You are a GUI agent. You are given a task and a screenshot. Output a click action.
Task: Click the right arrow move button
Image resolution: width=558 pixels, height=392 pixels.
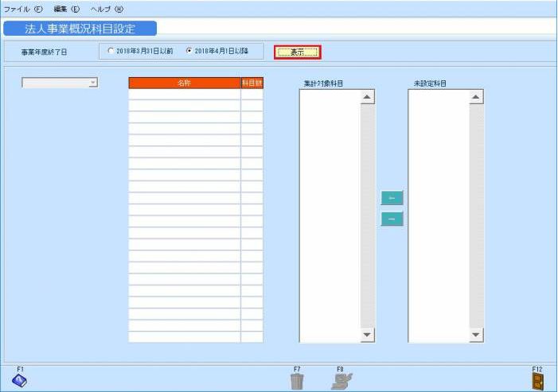[392, 219]
